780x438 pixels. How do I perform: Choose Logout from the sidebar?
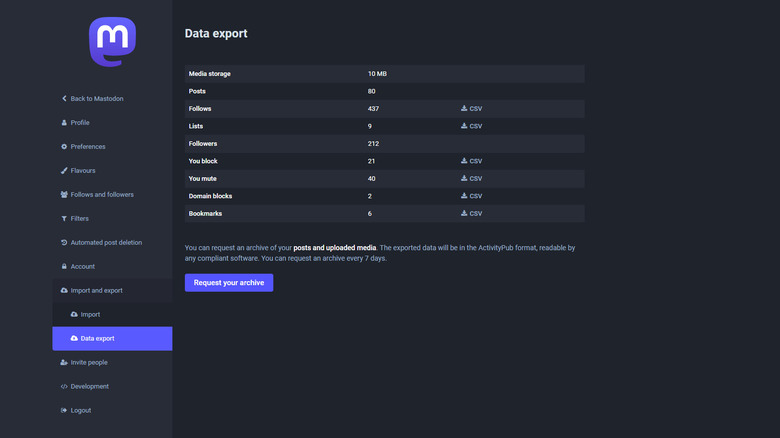[x=112, y=410]
